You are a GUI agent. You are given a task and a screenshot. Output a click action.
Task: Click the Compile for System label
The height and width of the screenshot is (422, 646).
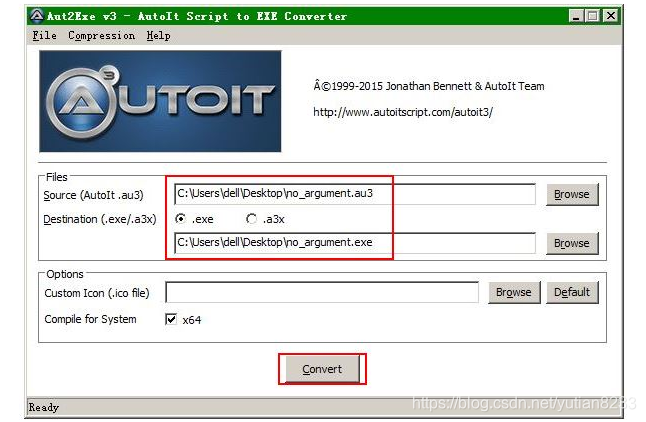pos(90,319)
